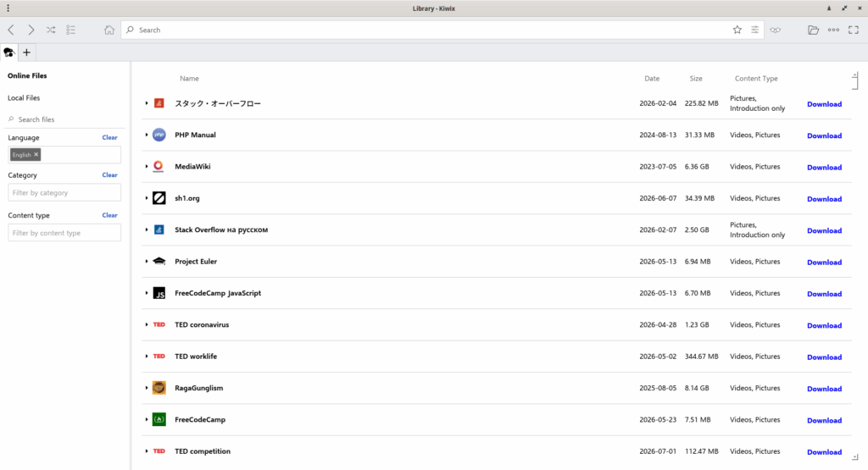Expand the RagaGunglism row
Image resolution: width=868 pixels, height=470 pixels.
click(147, 388)
